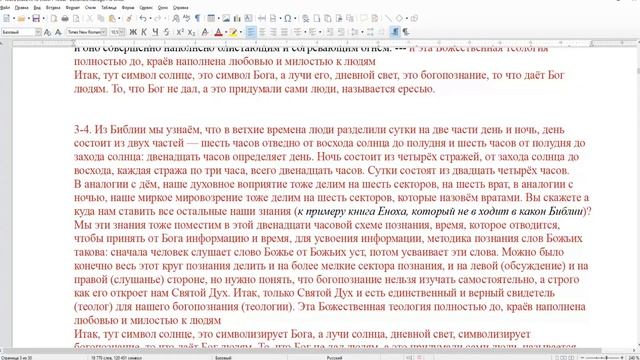Click the horizontal scrollbar at bottom
The width and height of the screenshot is (640, 360).
300,351
